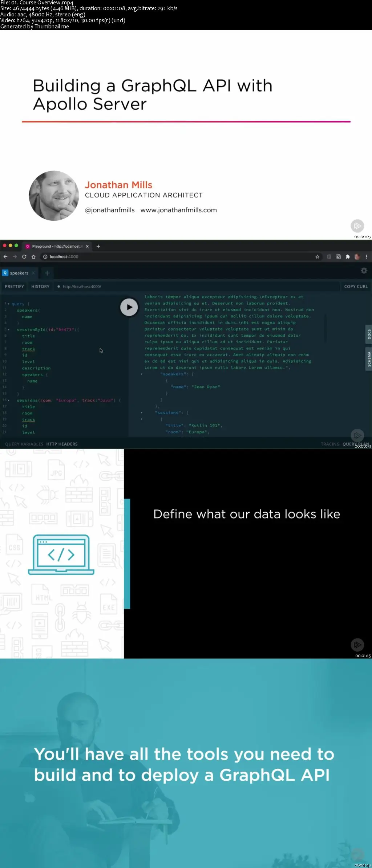Image resolution: width=372 pixels, height=868 pixels.
Task: Open the browser home page icon
Action: click(33, 257)
